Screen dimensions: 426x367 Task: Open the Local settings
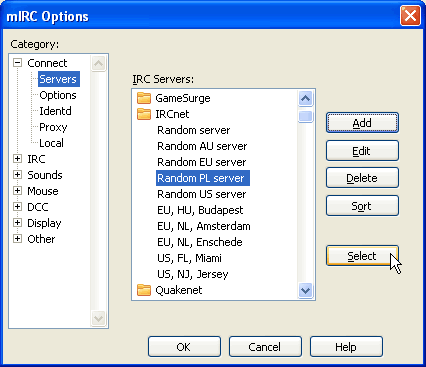pyautogui.click(x=51, y=143)
